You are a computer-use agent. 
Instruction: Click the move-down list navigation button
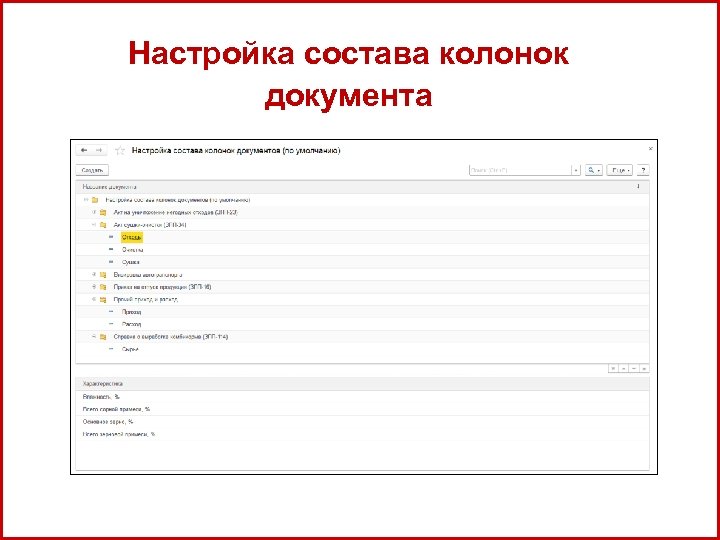point(634,369)
